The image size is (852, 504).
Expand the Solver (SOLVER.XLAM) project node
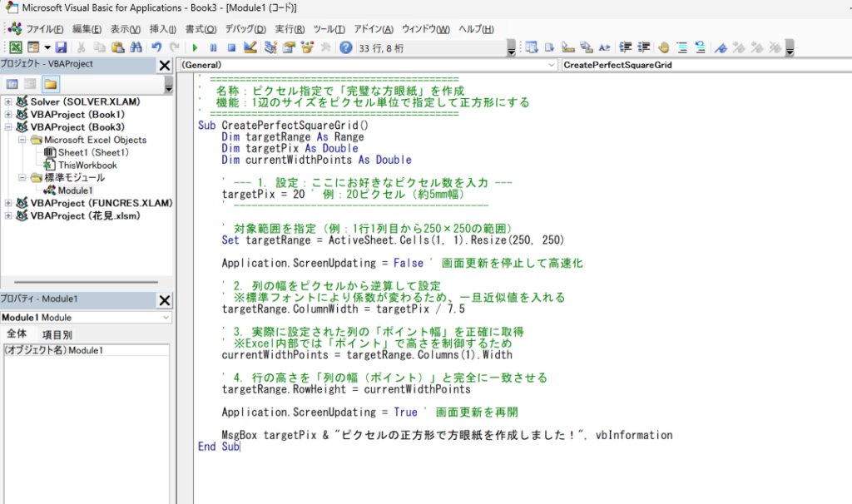point(8,101)
